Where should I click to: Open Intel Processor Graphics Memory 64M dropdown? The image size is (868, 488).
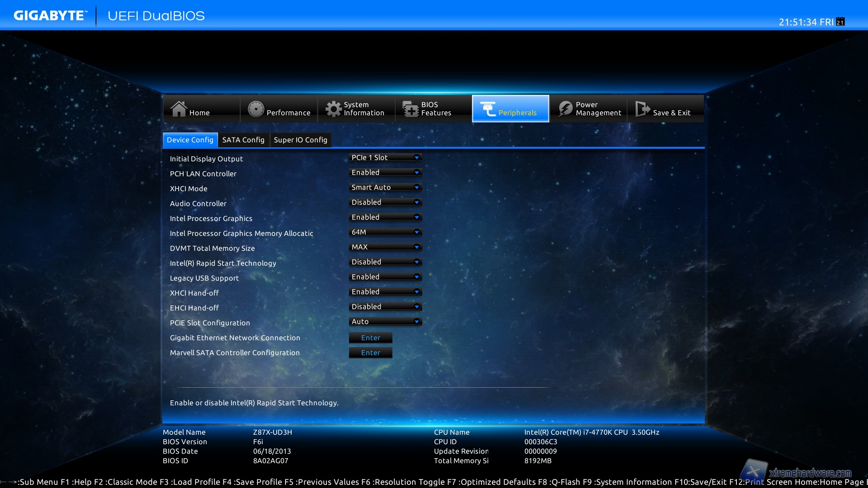(x=385, y=232)
